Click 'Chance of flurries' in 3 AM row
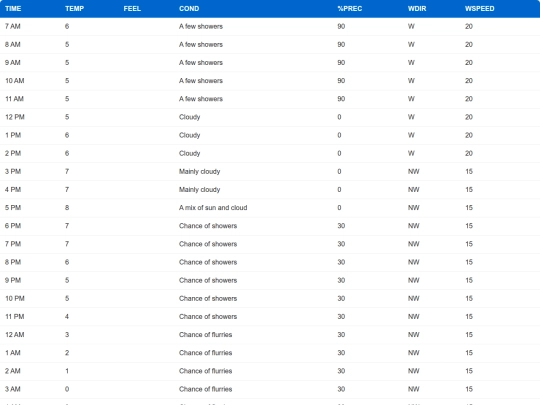Image resolution: width=540 pixels, height=405 pixels. [206, 389]
